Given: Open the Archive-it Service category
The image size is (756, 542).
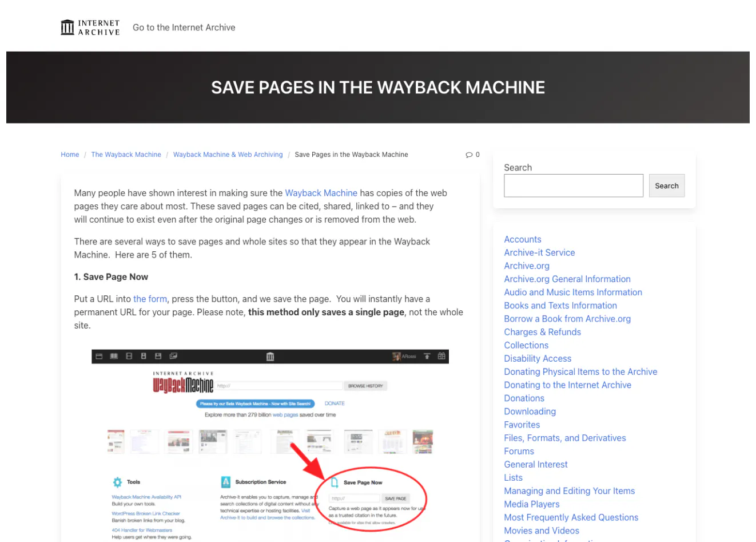Looking at the screenshot, I should click(x=539, y=252).
